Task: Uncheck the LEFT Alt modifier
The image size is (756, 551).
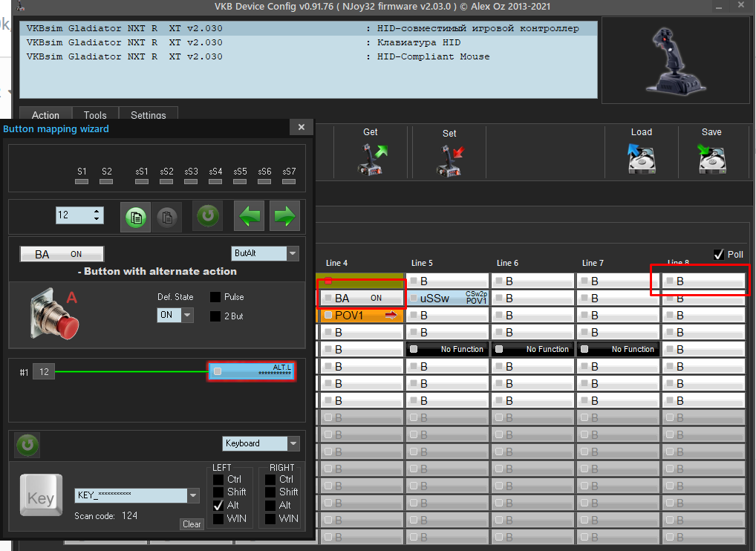Action: tap(218, 505)
